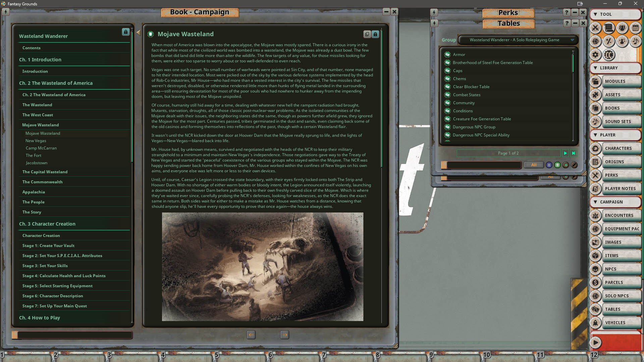Click the Origins sidebar icon

[x=595, y=162]
